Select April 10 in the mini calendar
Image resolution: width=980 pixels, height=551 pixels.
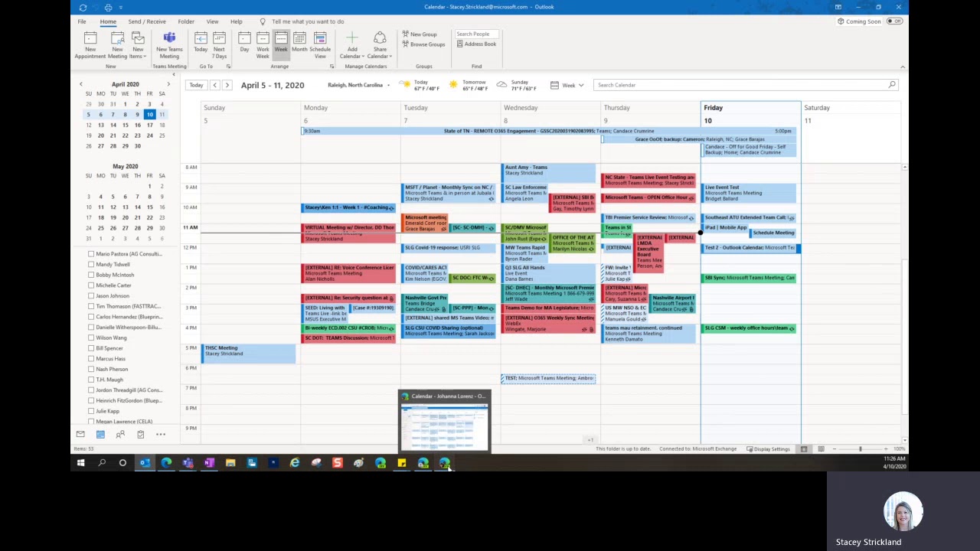(149, 115)
